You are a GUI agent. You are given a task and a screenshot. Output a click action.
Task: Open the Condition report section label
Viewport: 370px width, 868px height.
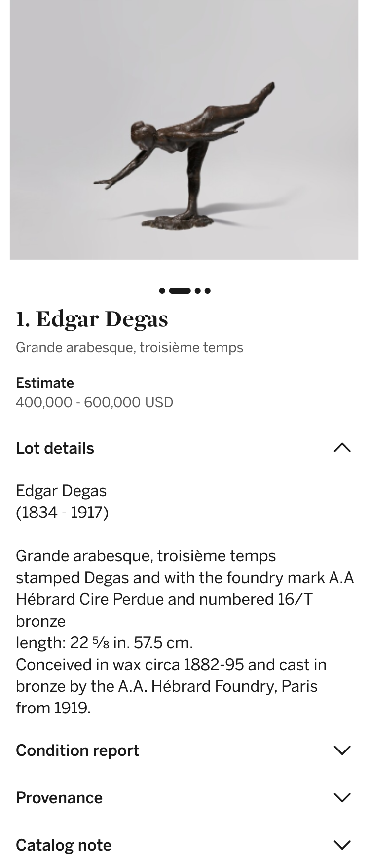(x=77, y=750)
